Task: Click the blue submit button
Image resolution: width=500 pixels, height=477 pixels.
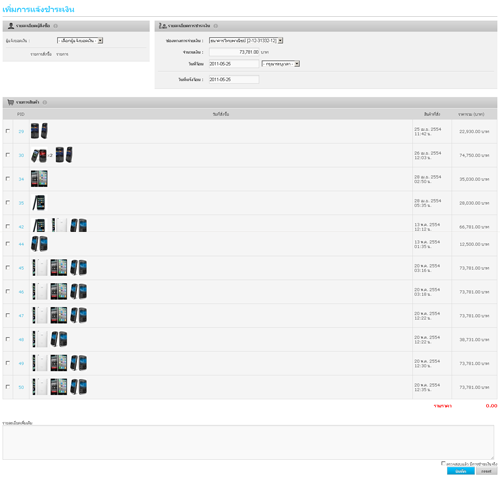Action: [461, 471]
